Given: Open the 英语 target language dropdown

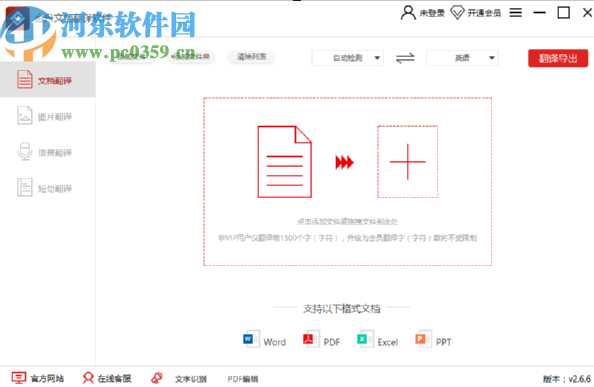Looking at the screenshot, I should (x=462, y=58).
